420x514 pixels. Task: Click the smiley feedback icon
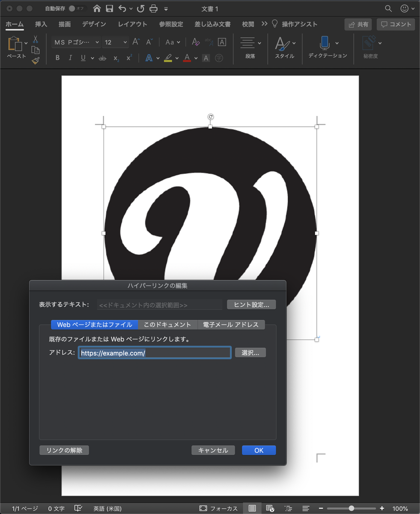pyautogui.click(x=404, y=9)
